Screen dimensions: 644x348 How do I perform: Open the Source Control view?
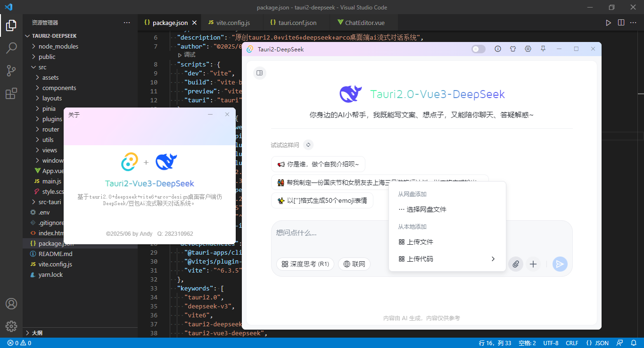pyautogui.click(x=11, y=71)
